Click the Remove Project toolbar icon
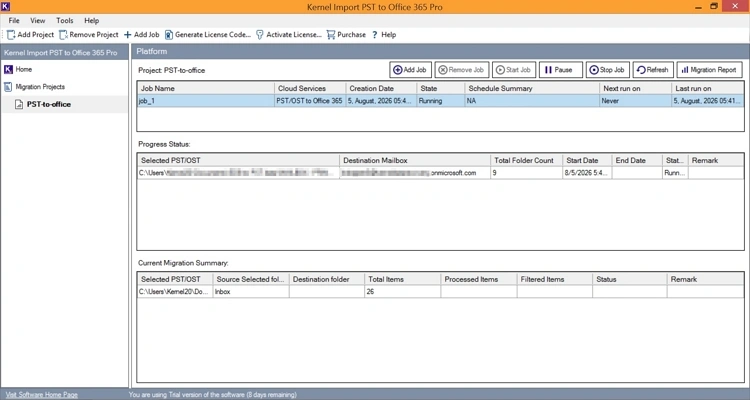 coord(63,35)
